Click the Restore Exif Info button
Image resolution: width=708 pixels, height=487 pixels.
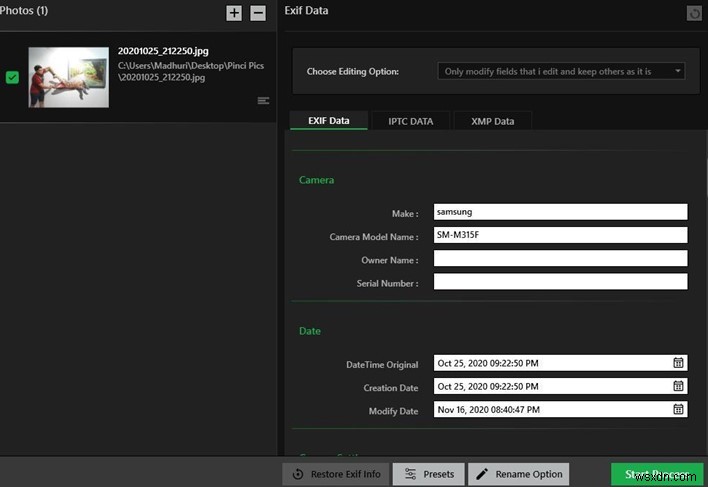tap(334, 474)
